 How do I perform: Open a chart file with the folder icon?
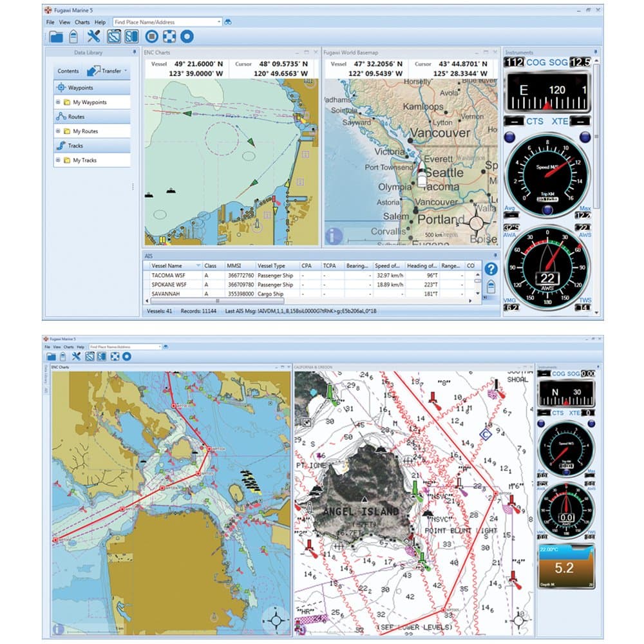(x=57, y=37)
